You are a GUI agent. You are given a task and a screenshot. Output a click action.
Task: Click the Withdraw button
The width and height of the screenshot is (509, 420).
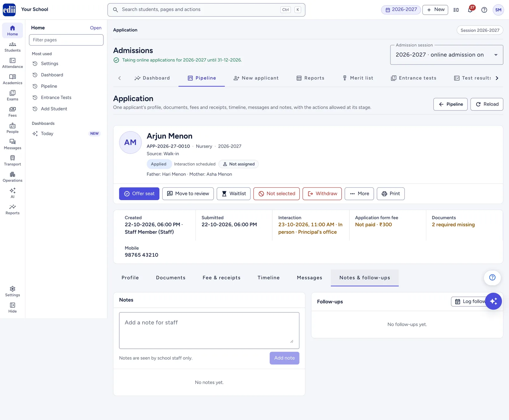point(322,193)
